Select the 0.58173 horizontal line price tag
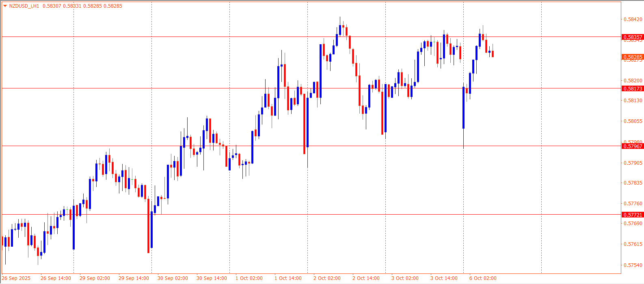Screen dimensions: 644x284 coord(633,88)
